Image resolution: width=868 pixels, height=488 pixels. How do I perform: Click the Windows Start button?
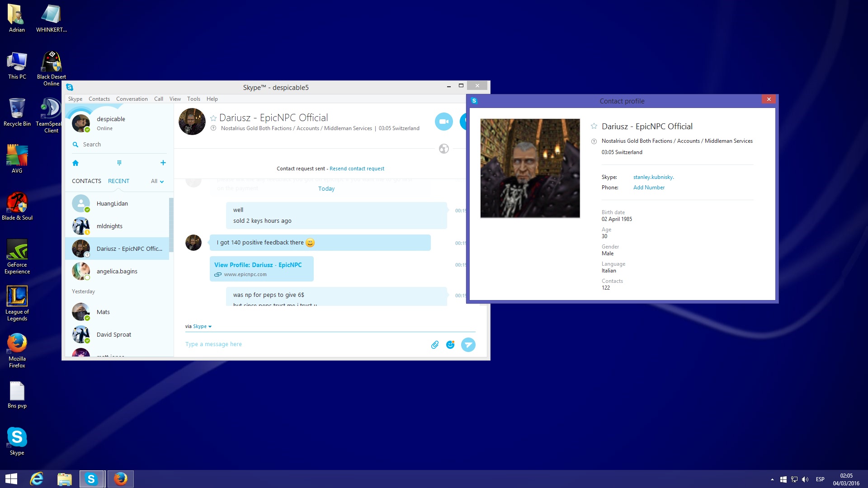point(11,479)
